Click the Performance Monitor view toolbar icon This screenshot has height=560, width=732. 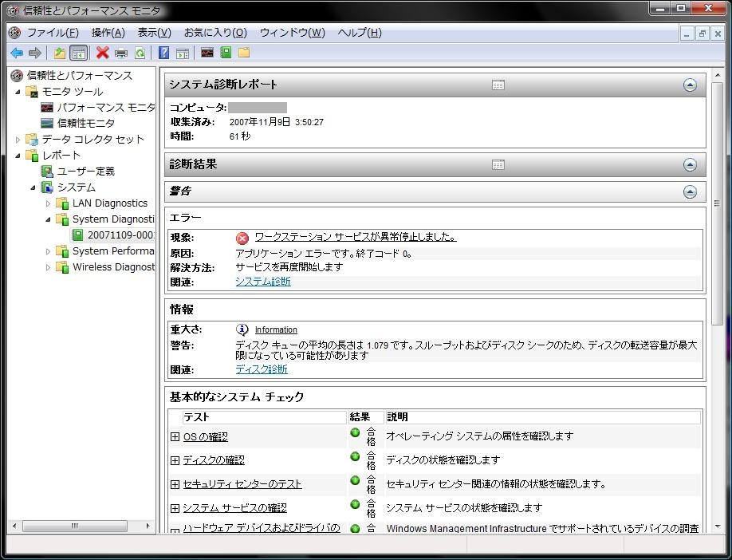point(207,53)
